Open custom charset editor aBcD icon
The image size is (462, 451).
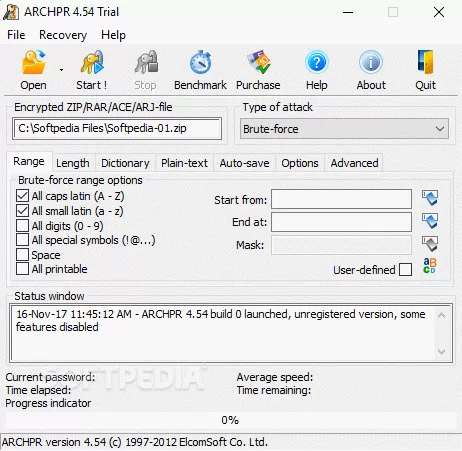click(430, 266)
